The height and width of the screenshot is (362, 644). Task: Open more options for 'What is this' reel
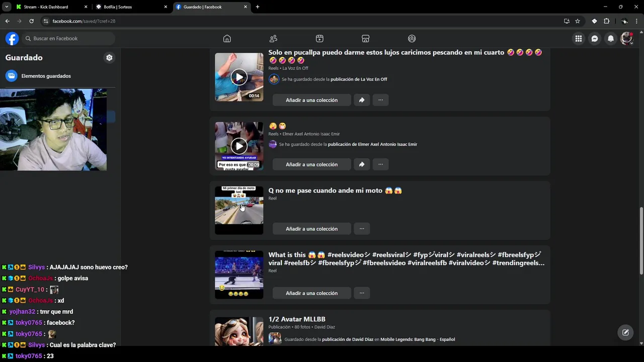[362, 293]
